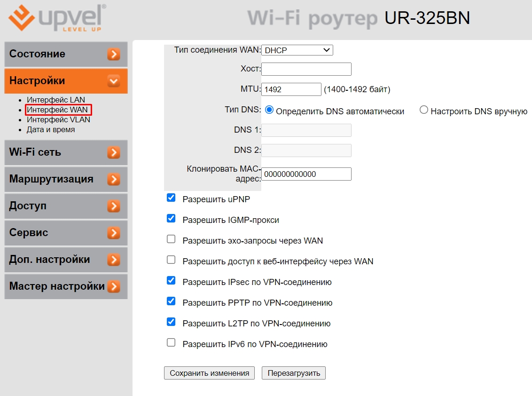Click the arrow icon next to Состояние

114,54
